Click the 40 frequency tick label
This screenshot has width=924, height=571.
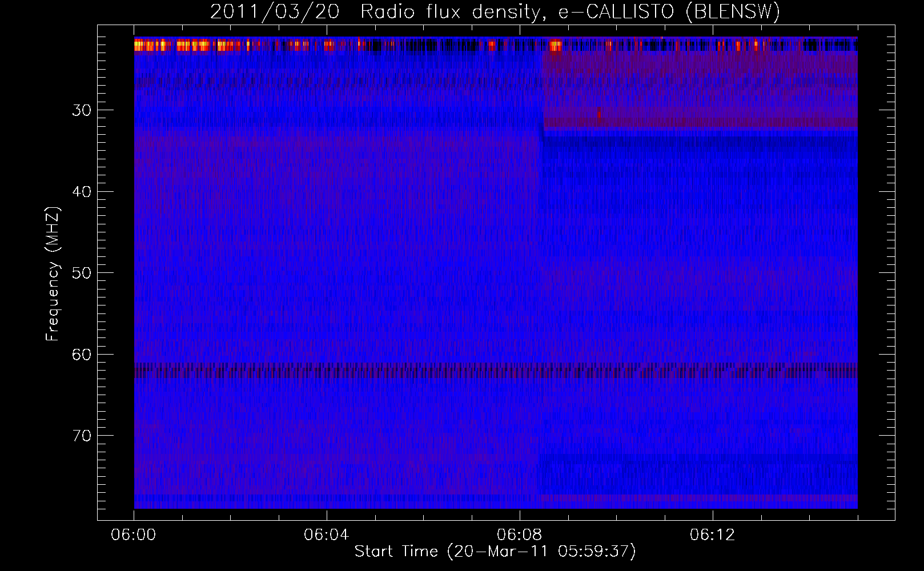point(82,192)
